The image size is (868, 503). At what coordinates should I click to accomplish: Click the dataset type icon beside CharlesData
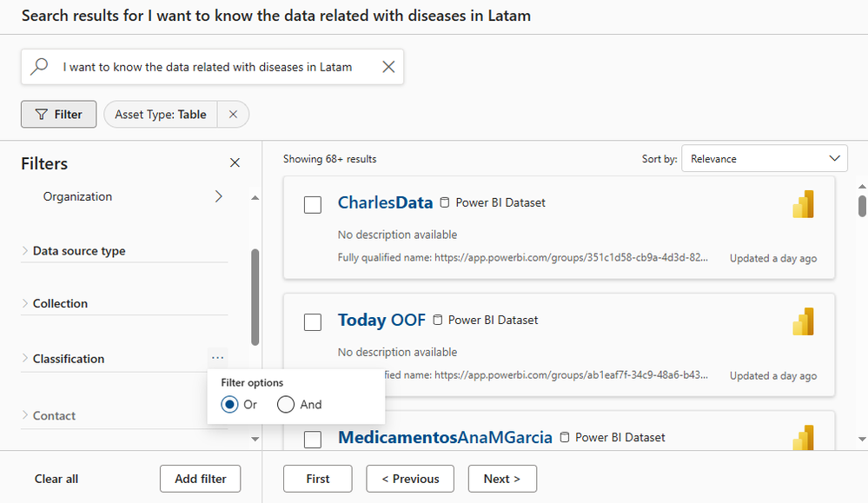coord(445,203)
